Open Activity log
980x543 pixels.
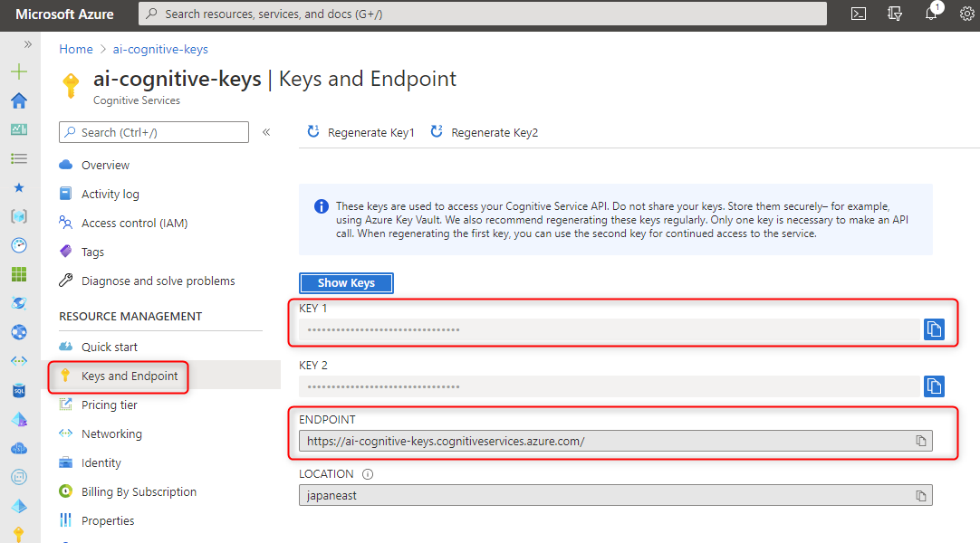click(x=110, y=194)
